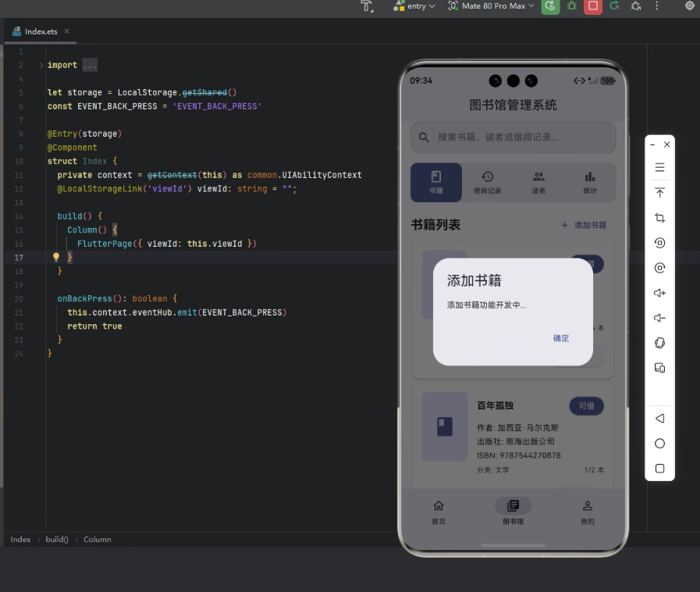Click the strikethrough getContext call in code

[172, 175]
